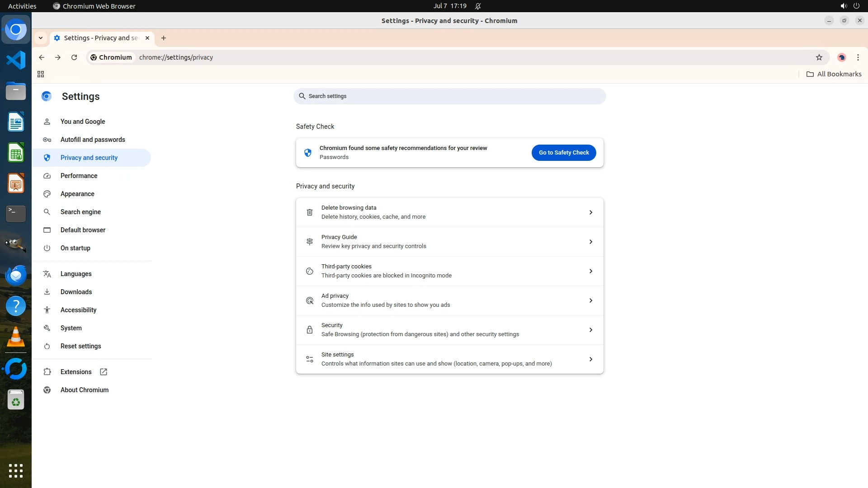Click the reload page icon
The width and height of the screenshot is (868, 488).
74,57
